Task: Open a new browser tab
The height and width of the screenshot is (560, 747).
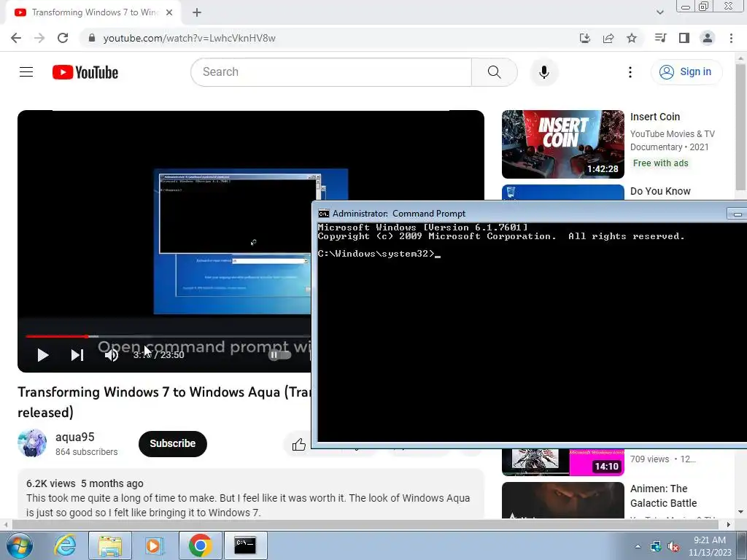Action: (x=197, y=12)
